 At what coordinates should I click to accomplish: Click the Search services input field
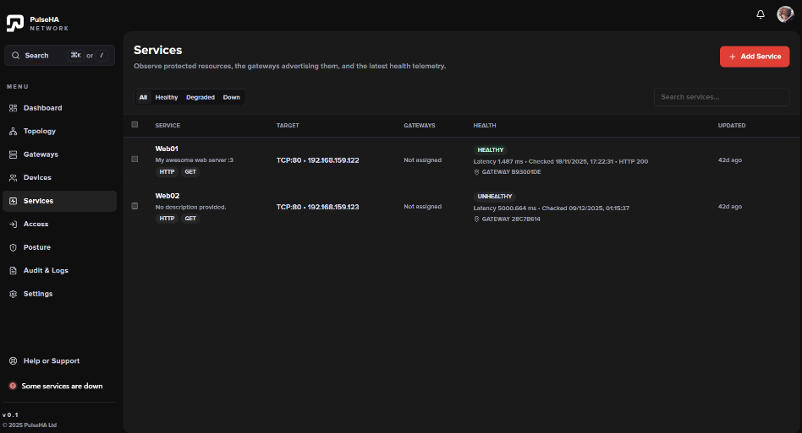click(722, 97)
